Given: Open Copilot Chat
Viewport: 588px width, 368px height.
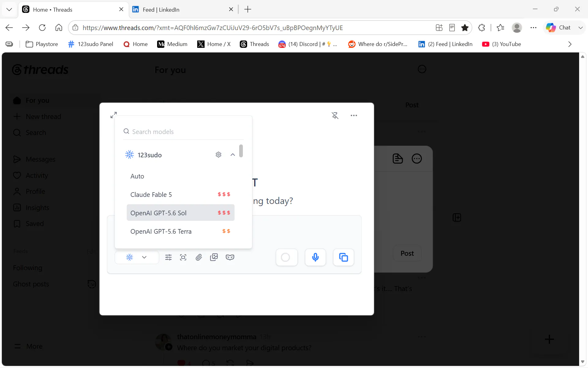Looking at the screenshot, I should tap(559, 28).
